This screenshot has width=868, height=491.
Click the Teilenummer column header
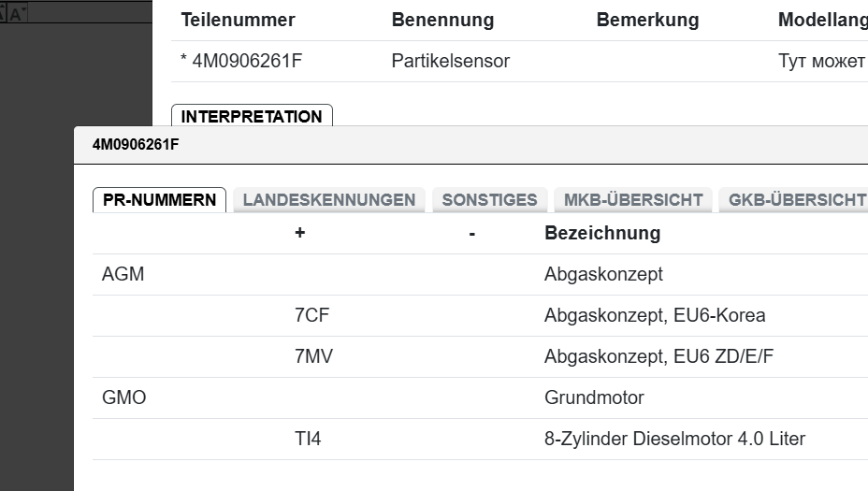point(238,20)
